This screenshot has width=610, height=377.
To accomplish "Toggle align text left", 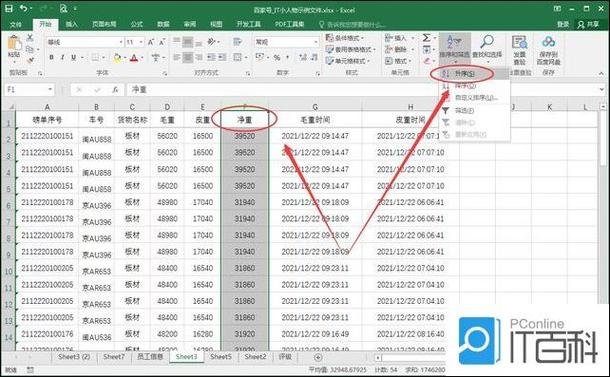I will pos(177,58).
